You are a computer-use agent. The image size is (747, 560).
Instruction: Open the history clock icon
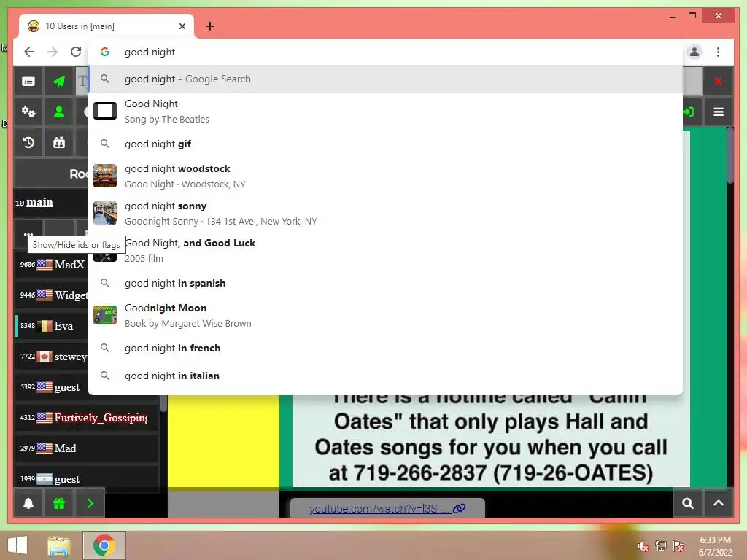click(x=28, y=142)
